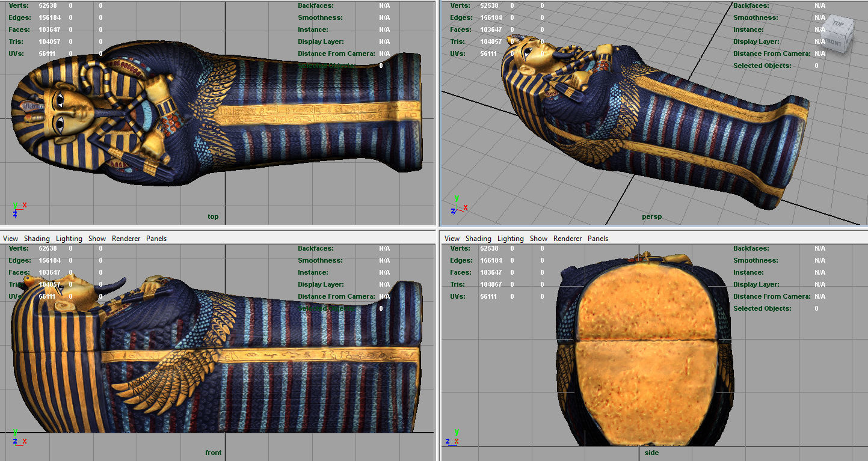
Task: Open Panels menu in front viewport panel
Action: [156, 239]
